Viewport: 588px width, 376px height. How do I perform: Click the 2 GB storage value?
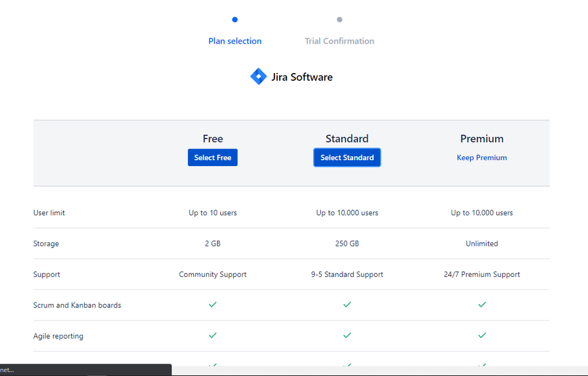tap(212, 243)
